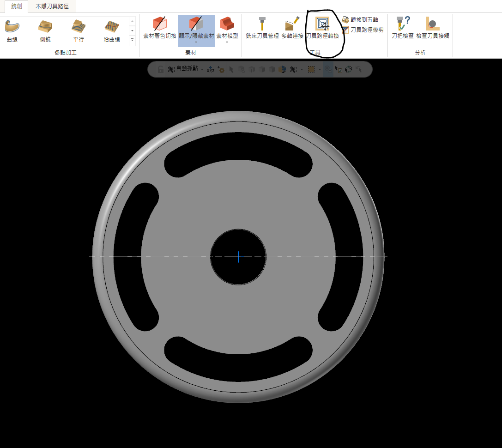Click the undo last selection icon
The height and width of the screenshot is (448, 502).
(359, 69)
